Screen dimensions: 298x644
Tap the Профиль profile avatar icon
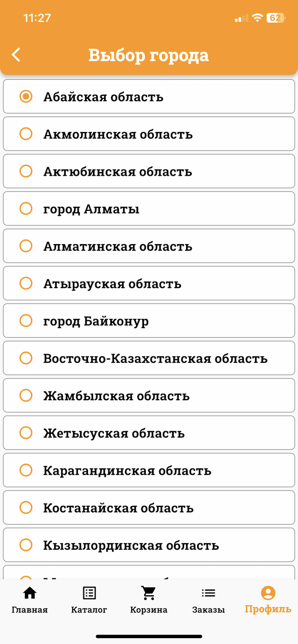268,593
